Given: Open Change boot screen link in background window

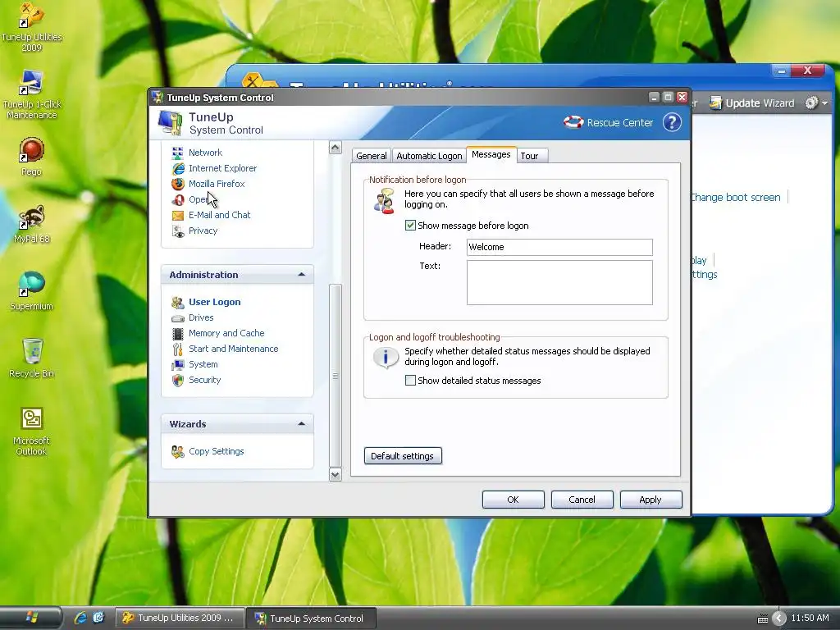Looking at the screenshot, I should pyautogui.click(x=735, y=197).
